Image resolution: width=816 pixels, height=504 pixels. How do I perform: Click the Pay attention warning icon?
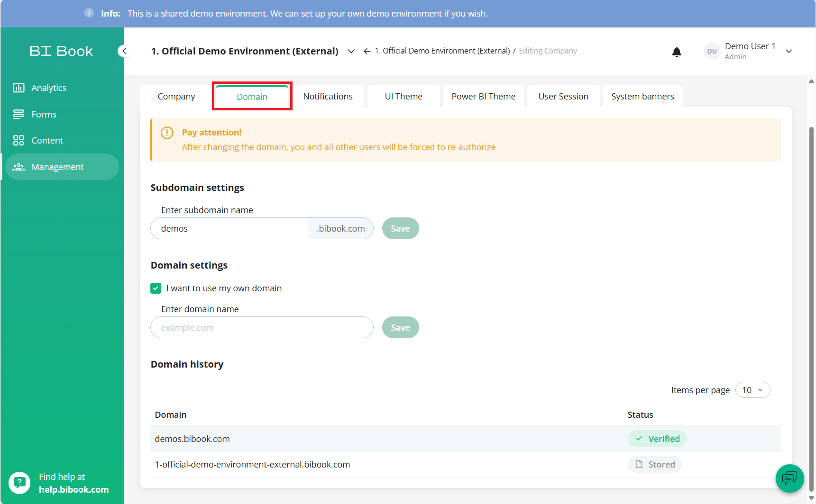pos(167,133)
